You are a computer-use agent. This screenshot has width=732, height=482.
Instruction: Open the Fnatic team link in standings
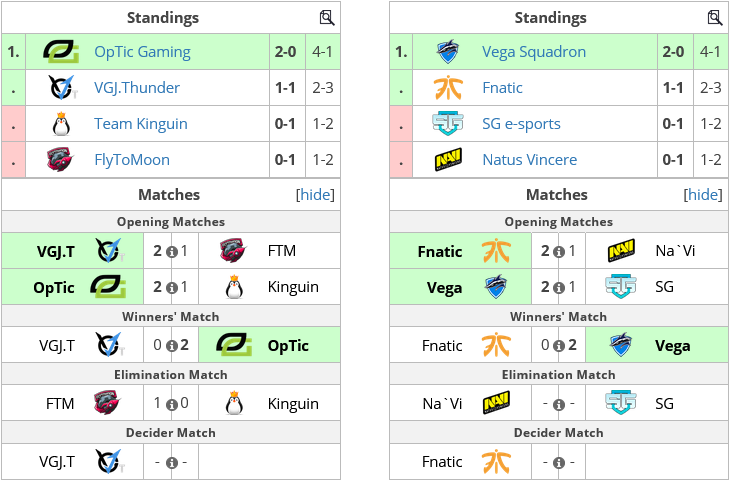(x=502, y=87)
